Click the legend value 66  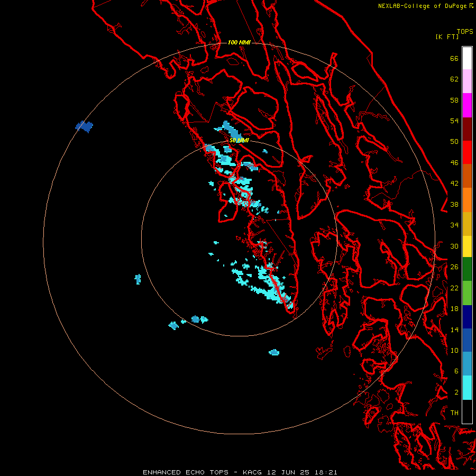[454, 58]
